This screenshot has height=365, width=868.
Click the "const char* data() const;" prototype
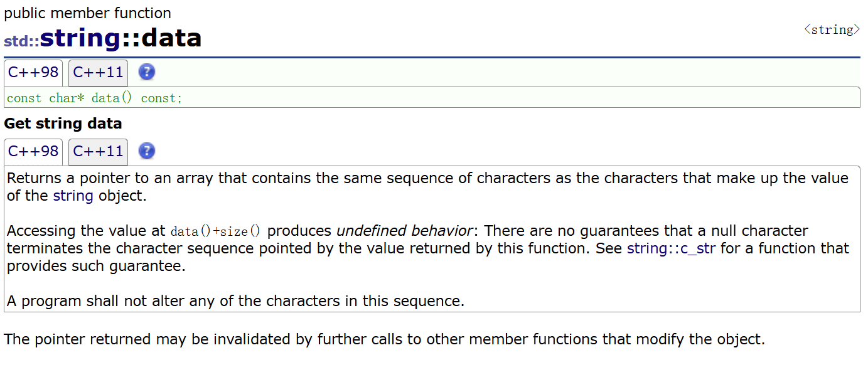[x=94, y=98]
